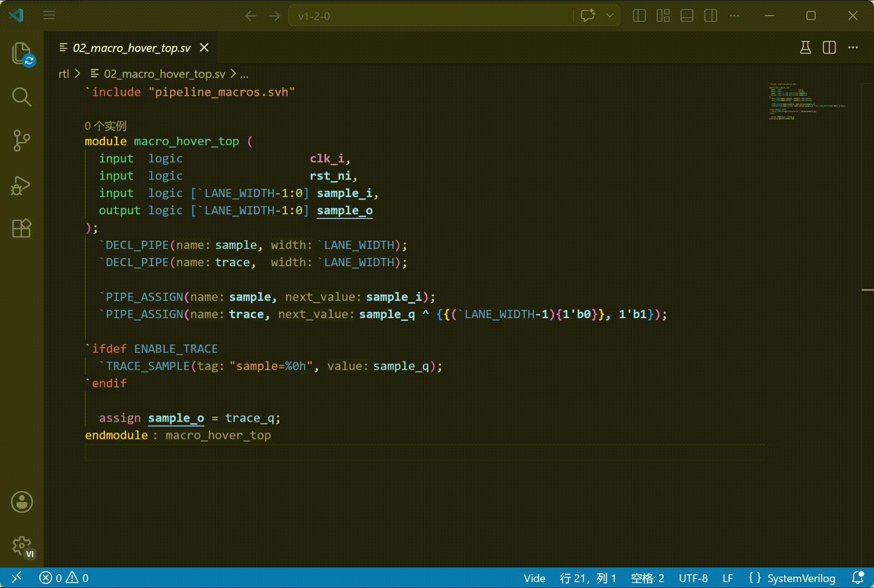Image resolution: width=874 pixels, height=588 pixels.
Task: Click 'pipeline_macros.svh' include path
Action: click(222, 92)
